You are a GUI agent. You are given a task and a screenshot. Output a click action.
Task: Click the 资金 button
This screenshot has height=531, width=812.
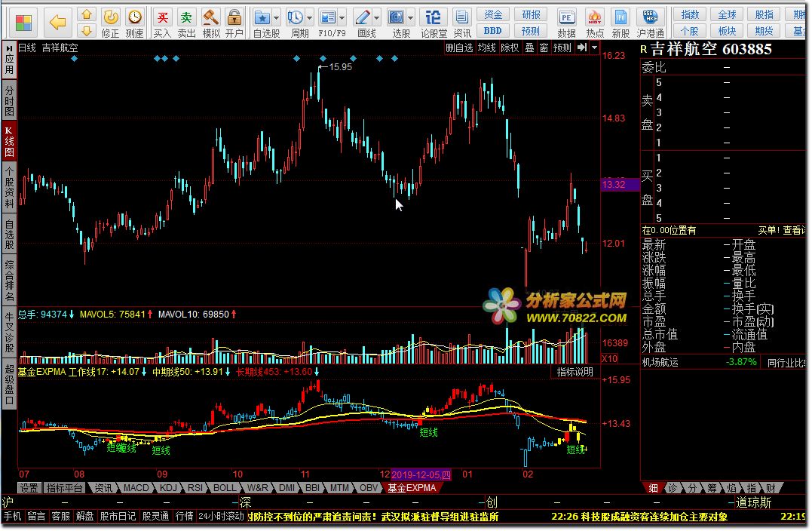click(493, 14)
